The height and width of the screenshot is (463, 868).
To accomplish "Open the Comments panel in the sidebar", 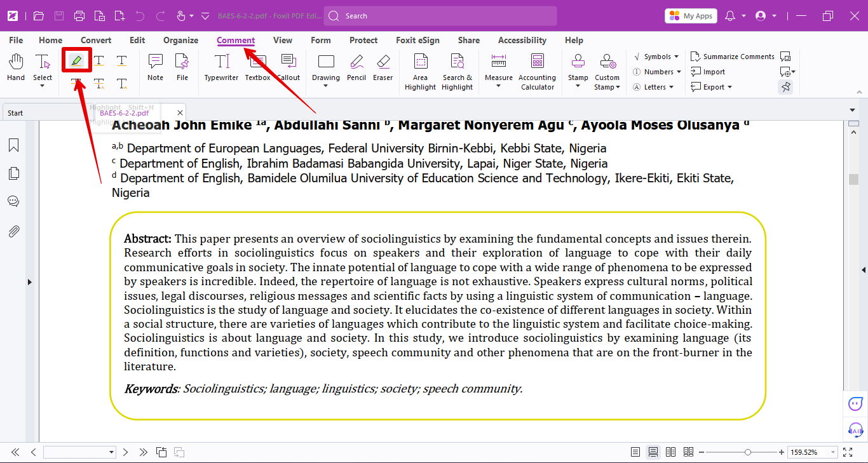I will [13, 201].
